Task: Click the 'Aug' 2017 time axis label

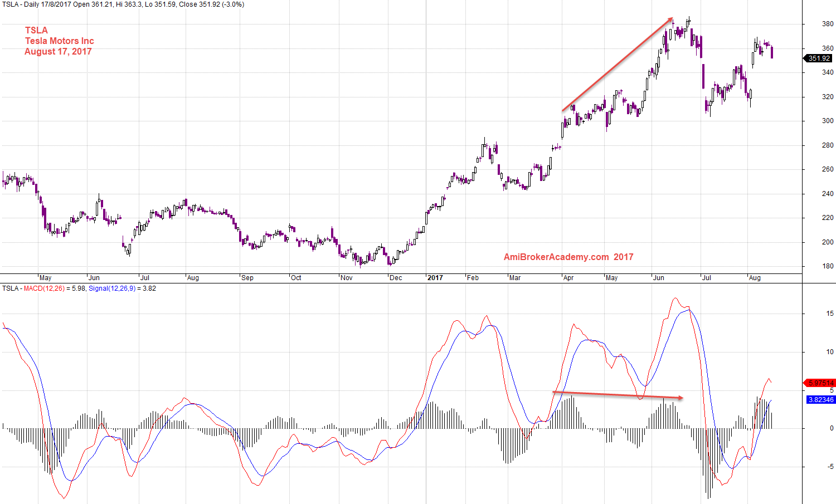Action: [x=755, y=278]
